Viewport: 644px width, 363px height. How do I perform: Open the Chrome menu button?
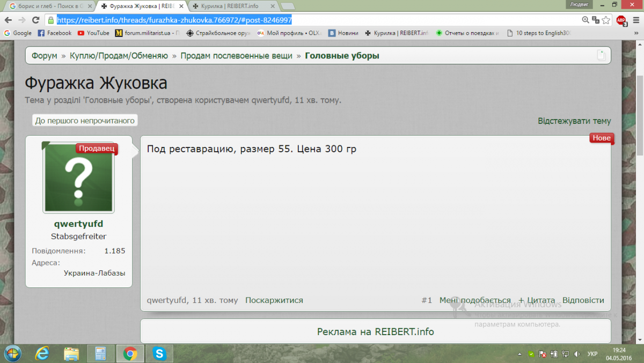635,20
